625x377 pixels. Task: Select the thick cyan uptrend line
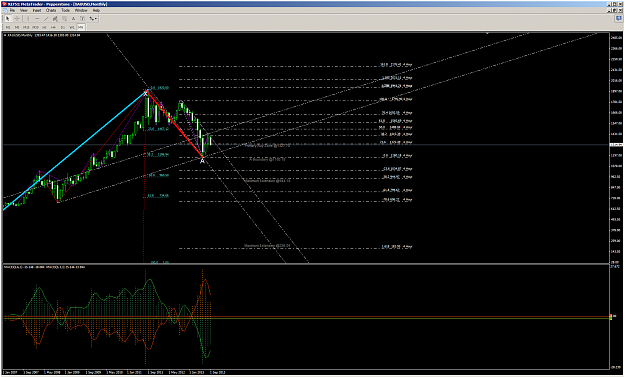tap(75, 151)
